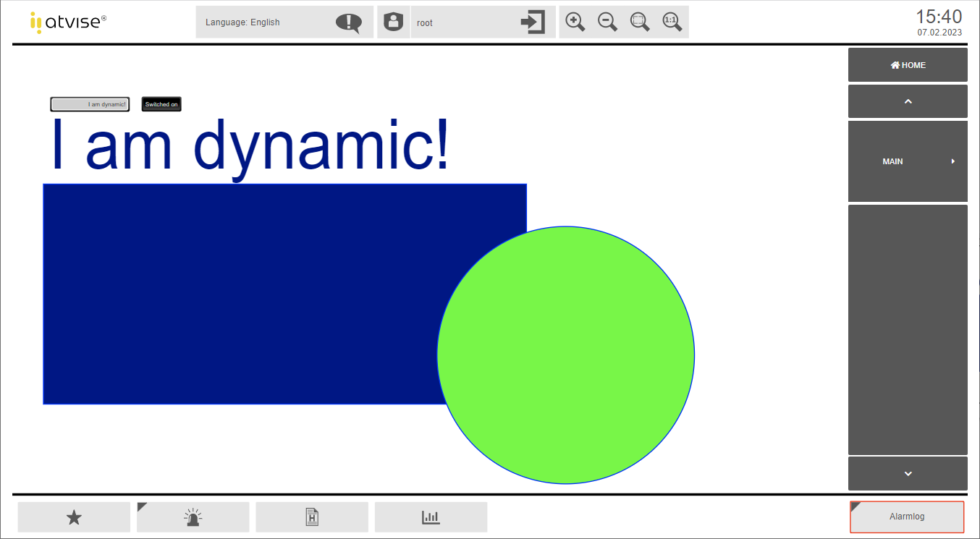Click the fit-to-screen zoom icon
Screen dimensions: 980x539
click(x=640, y=22)
